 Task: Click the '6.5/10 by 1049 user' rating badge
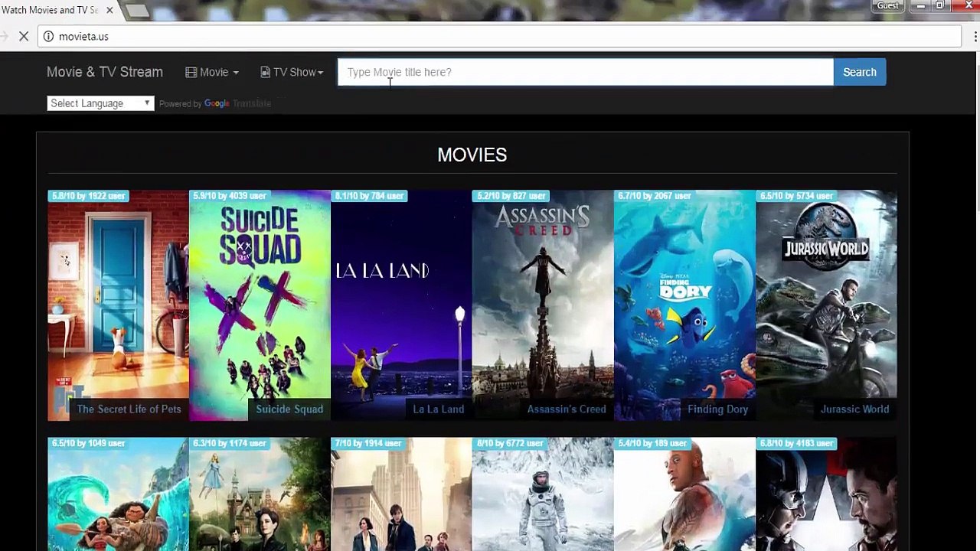point(88,443)
